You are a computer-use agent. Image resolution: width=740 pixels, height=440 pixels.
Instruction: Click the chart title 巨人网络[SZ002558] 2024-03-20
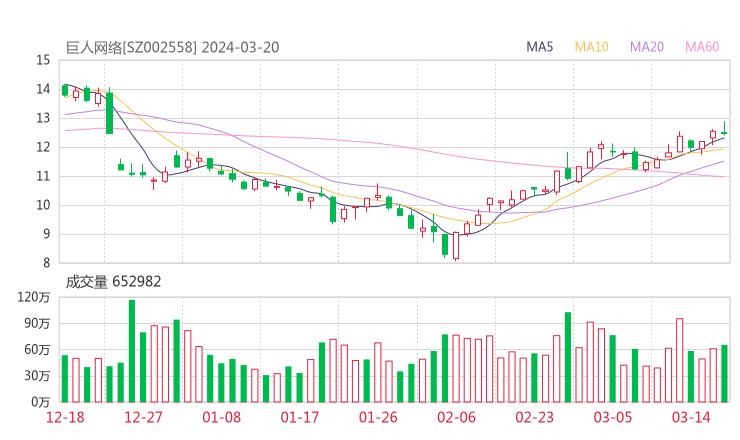172,47
